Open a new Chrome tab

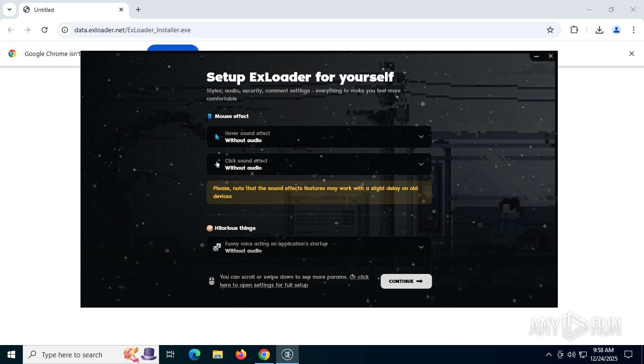click(x=138, y=9)
